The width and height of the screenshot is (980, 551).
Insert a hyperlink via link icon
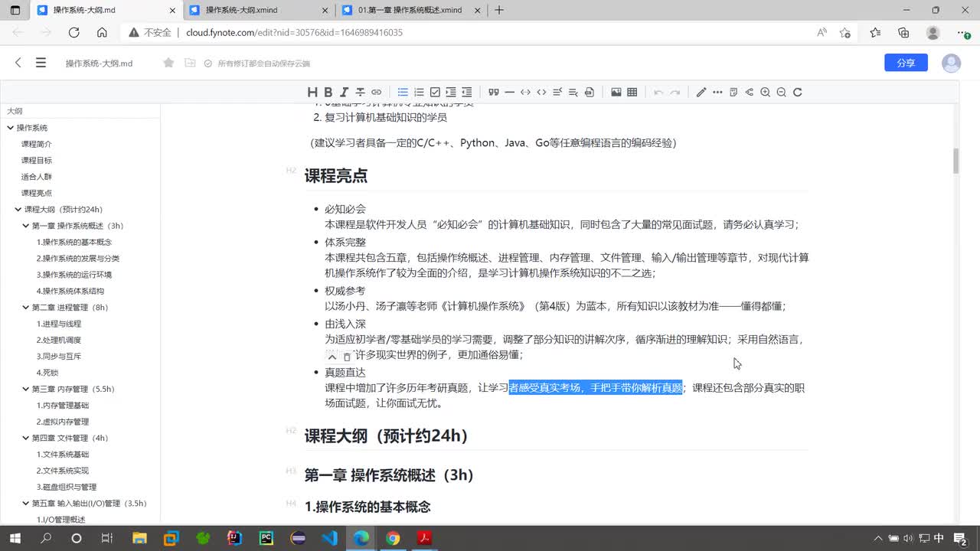(x=376, y=92)
